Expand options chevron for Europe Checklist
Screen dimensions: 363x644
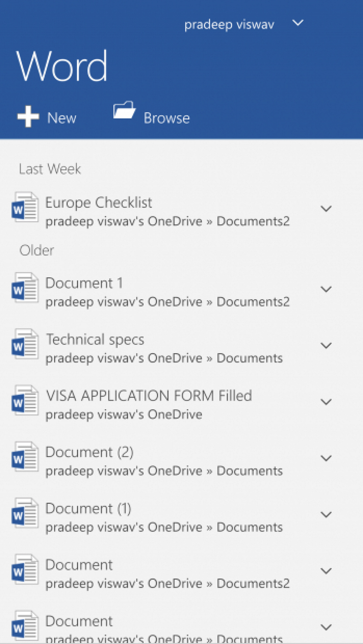coord(326,209)
